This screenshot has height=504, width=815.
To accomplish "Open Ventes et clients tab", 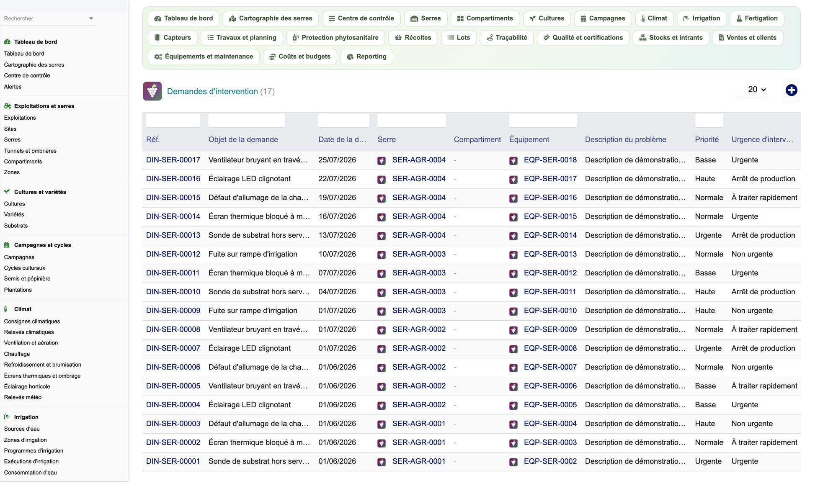I will 747,38.
